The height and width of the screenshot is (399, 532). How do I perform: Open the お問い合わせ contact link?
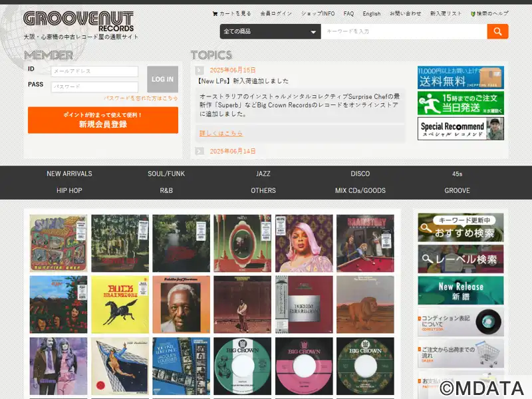(405, 13)
